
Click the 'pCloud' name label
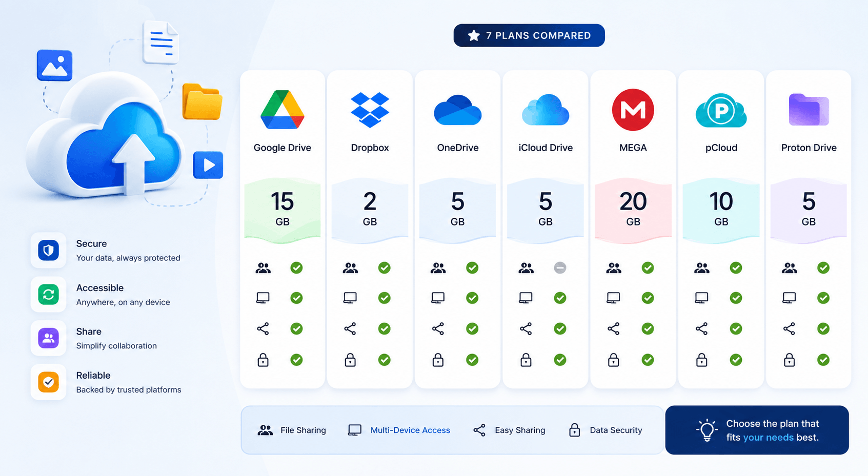click(721, 148)
